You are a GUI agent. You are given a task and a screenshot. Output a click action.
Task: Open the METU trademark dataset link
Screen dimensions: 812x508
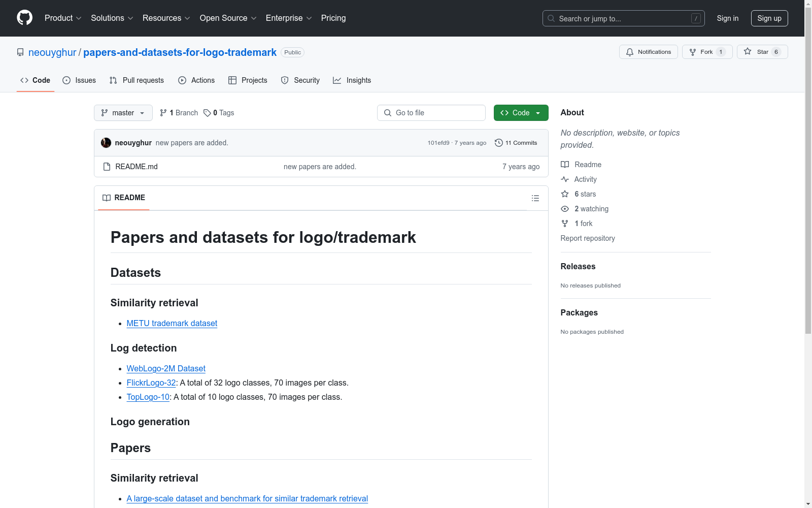coord(172,323)
